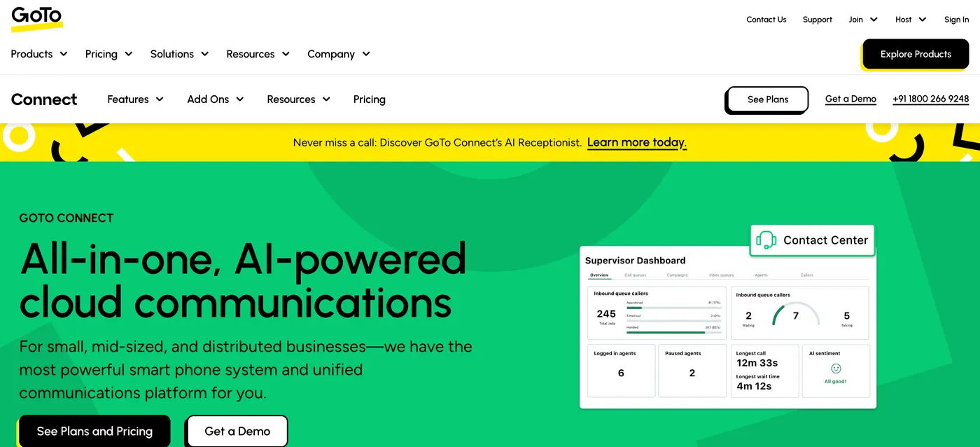This screenshot has height=447, width=980.
Task: Click the GoTo logo
Action: click(37, 19)
